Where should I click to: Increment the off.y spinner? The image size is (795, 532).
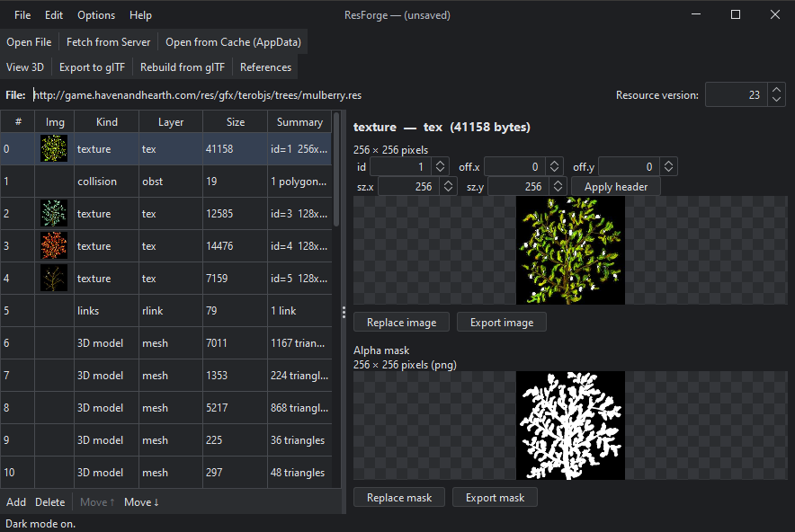click(x=669, y=163)
